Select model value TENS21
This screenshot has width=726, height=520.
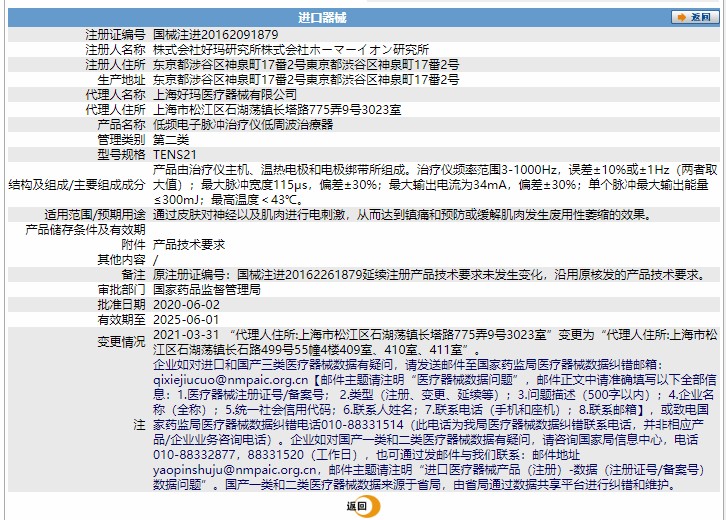[175, 155]
